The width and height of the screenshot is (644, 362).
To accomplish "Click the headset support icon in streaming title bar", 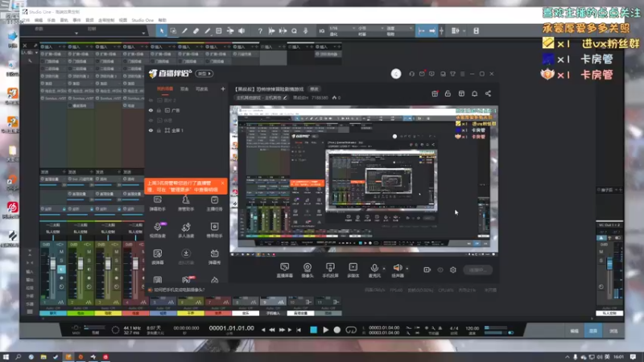I will [x=411, y=74].
